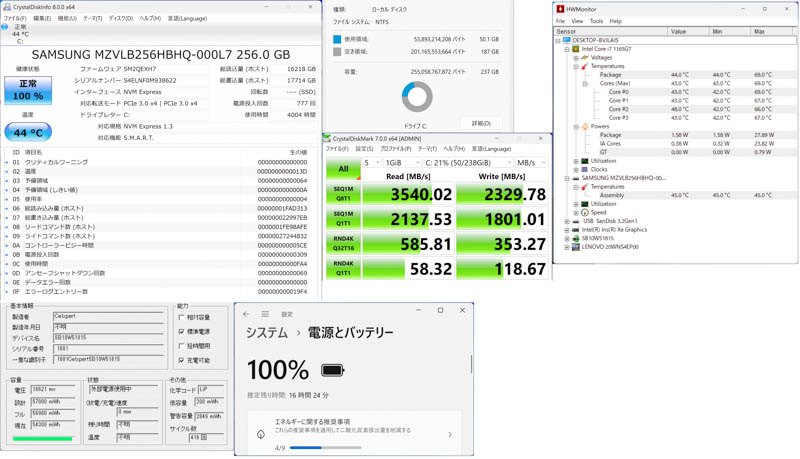This screenshot has height=459, width=800.
Task: Open the ファイル(F) menu in CrystalDiskInfo
Action: click(15, 18)
